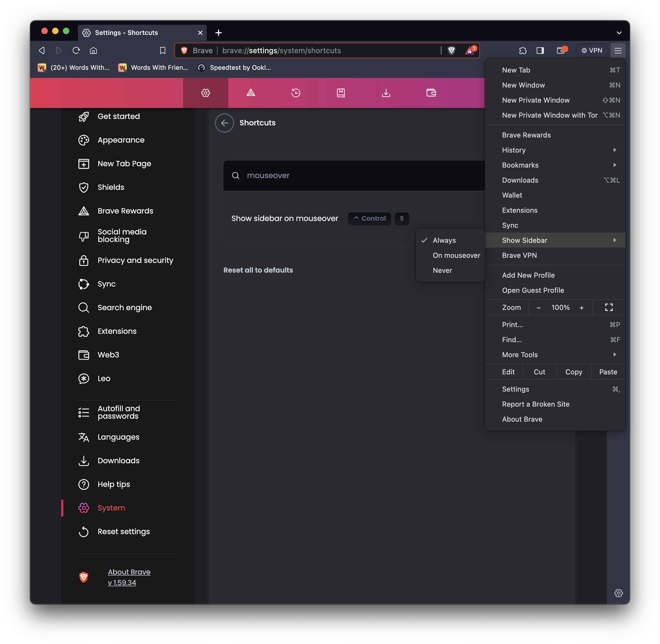The width and height of the screenshot is (660, 644).
Task: Click the address bar URL
Action: (x=281, y=50)
